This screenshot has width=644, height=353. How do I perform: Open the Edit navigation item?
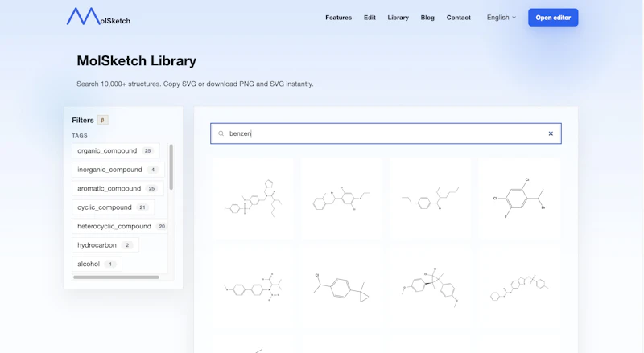pyautogui.click(x=369, y=18)
